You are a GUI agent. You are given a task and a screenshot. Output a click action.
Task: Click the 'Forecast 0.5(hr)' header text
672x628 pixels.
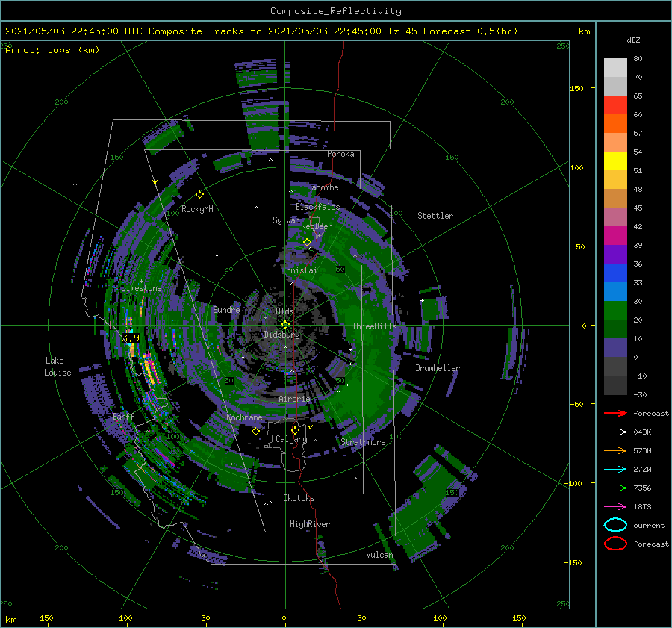[470, 31]
